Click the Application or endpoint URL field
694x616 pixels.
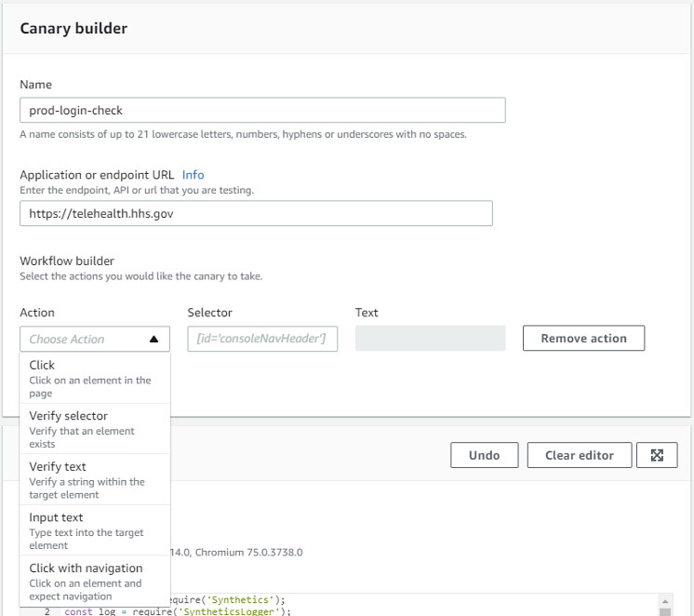pyautogui.click(x=255, y=213)
